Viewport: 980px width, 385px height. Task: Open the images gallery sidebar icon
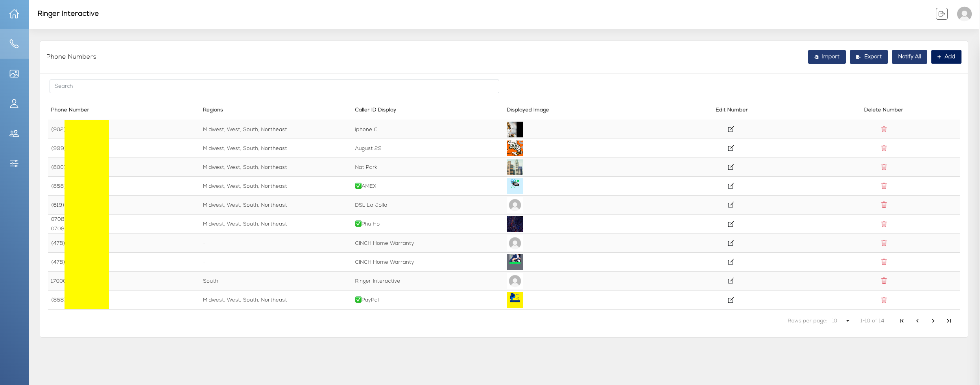[x=14, y=74]
